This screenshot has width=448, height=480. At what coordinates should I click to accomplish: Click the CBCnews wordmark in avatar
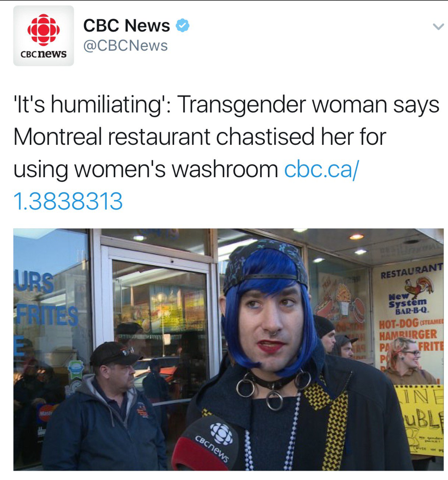pyautogui.click(x=44, y=54)
